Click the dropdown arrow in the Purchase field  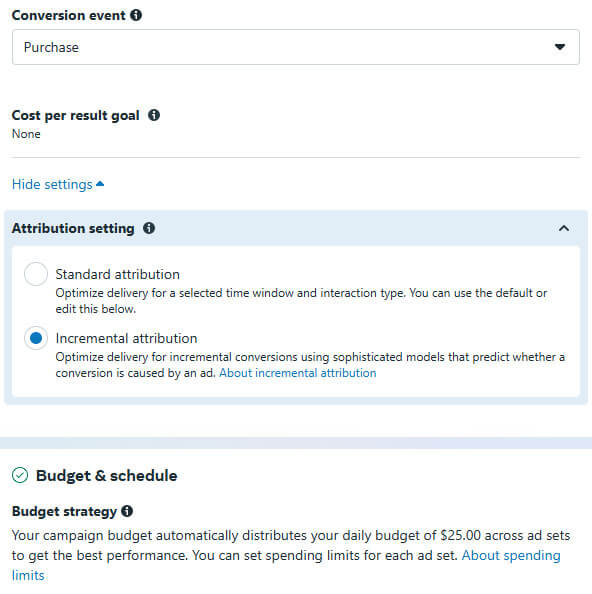coord(560,47)
